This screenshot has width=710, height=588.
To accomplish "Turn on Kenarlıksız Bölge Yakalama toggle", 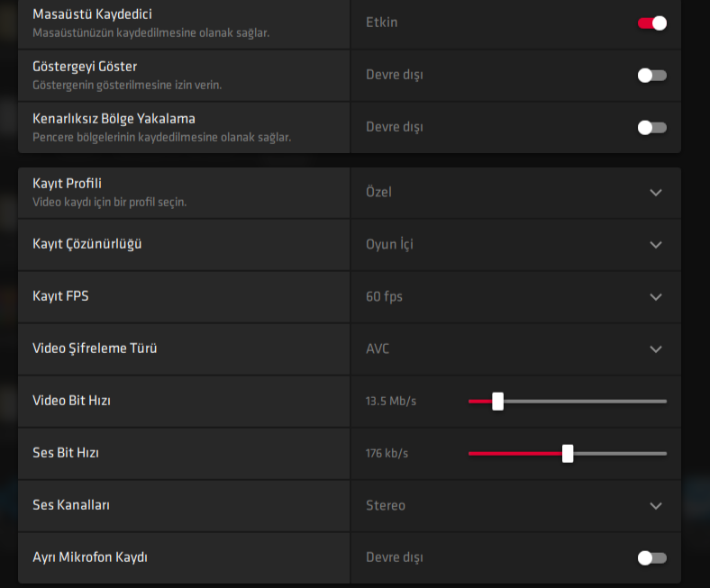I will [651, 127].
